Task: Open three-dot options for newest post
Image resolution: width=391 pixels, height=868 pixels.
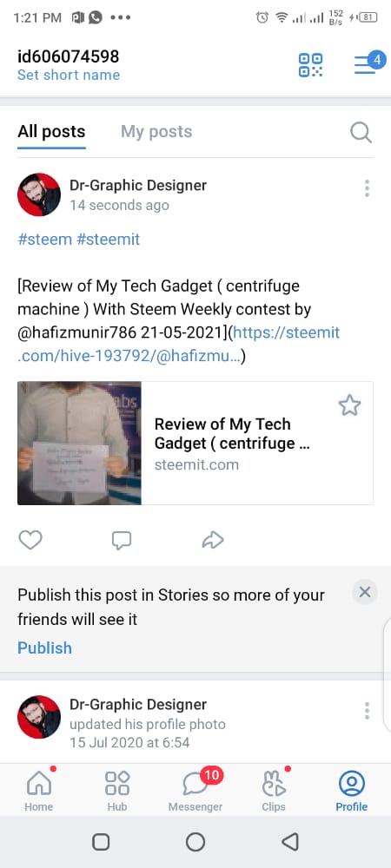Action: [367, 188]
